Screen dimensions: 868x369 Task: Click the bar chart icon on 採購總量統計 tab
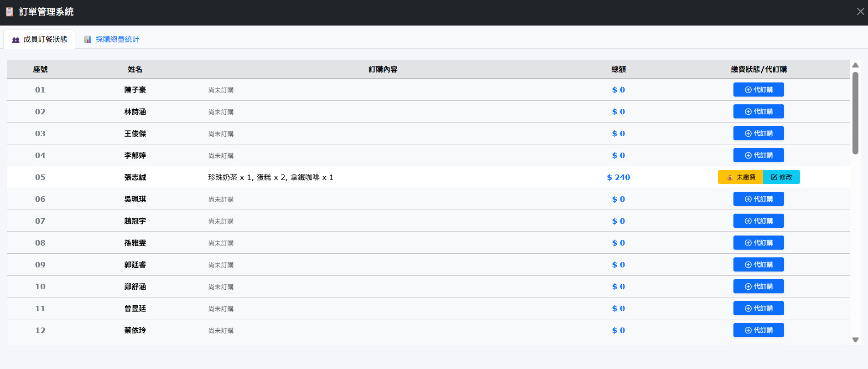point(88,40)
